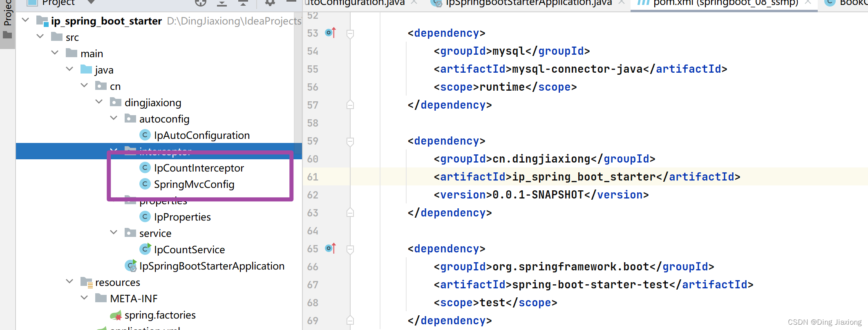Open the IpProperties class
Image resolution: width=868 pixels, height=330 pixels.
[182, 217]
